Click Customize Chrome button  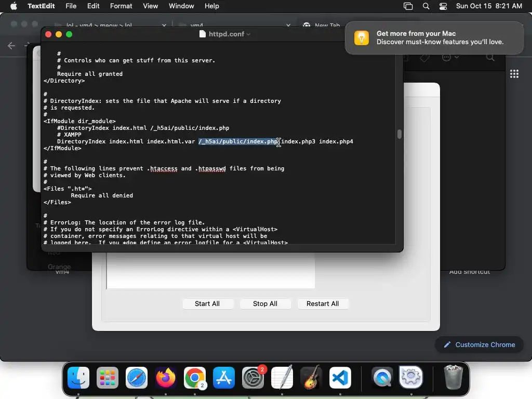[x=479, y=345]
